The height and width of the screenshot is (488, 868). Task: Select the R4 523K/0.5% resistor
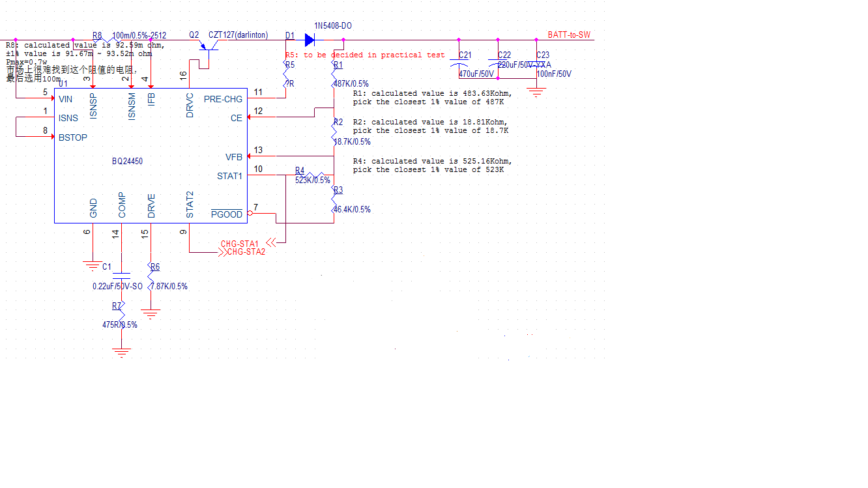pos(314,176)
